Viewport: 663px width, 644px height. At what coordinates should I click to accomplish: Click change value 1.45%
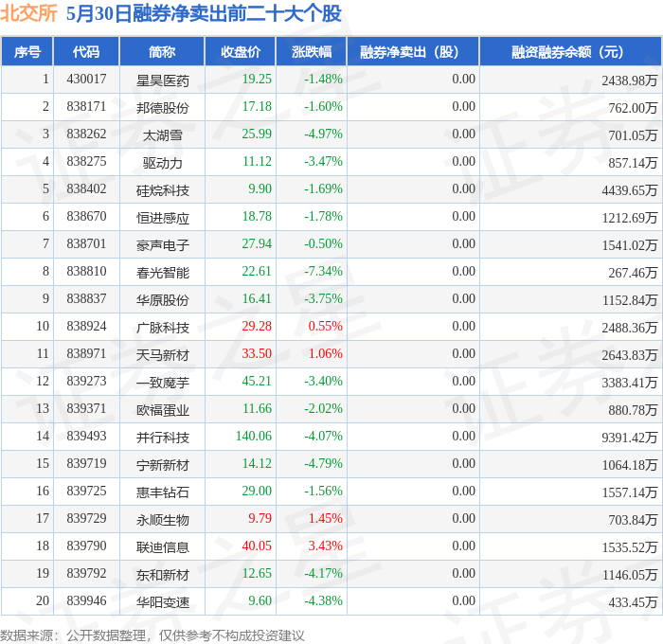pyautogui.click(x=325, y=519)
